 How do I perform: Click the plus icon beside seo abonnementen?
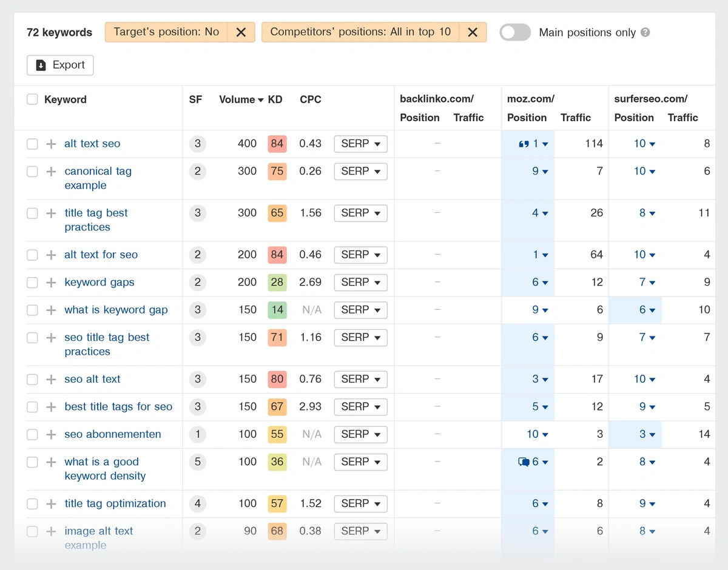(x=51, y=434)
